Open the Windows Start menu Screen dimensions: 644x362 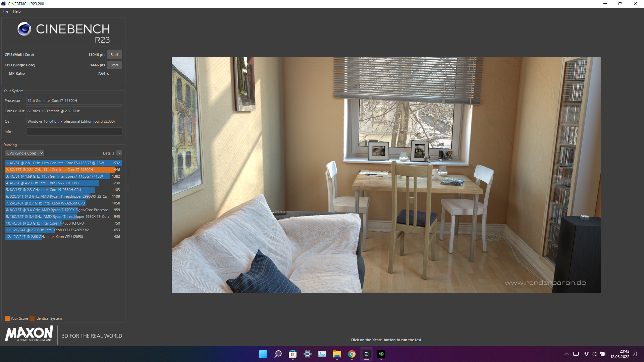click(263, 354)
